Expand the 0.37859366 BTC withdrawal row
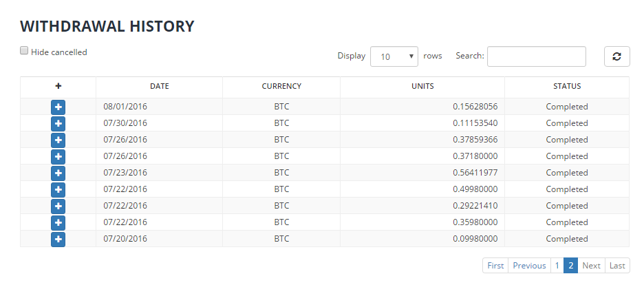 (58, 140)
